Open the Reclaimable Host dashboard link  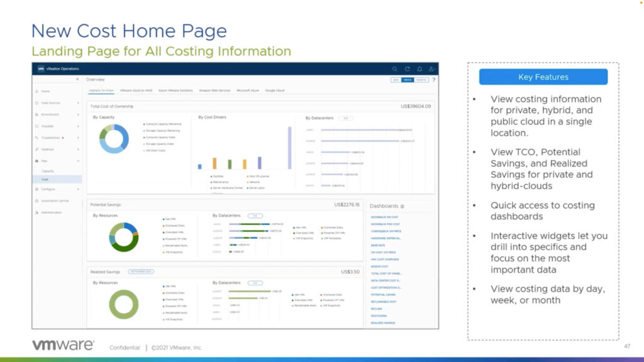click(x=384, y=302)
